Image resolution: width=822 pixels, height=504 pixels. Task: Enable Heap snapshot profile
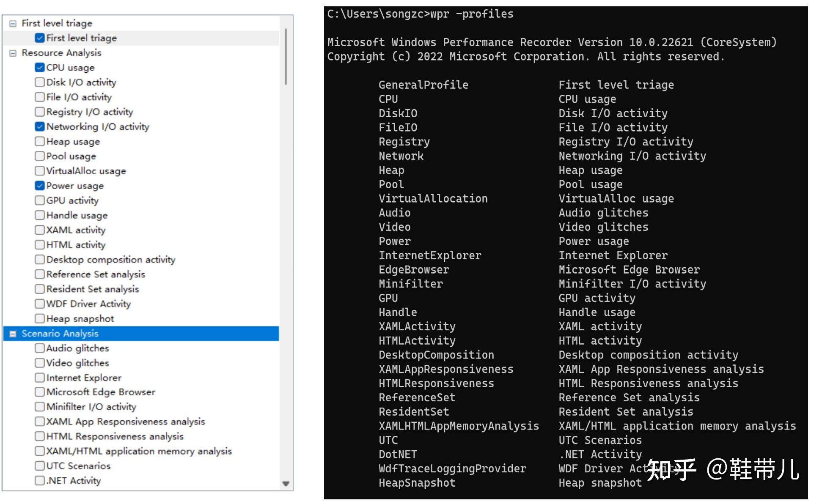pos(40,318)
